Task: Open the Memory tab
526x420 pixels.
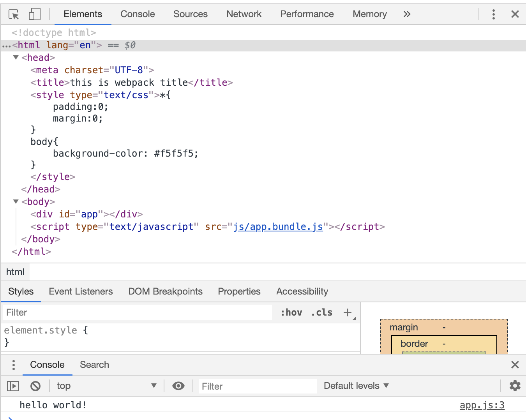Action: coord(370,14)
